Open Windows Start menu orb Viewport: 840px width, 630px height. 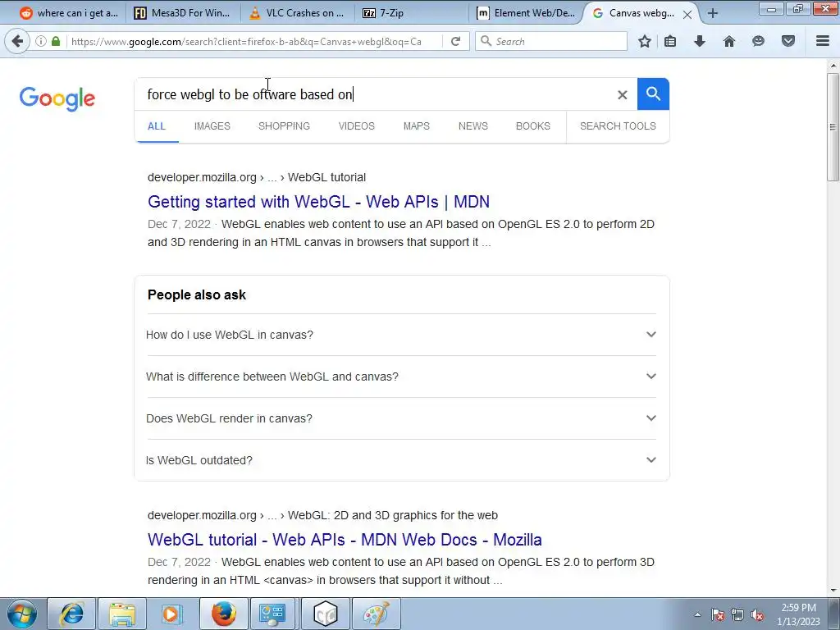coord(22,614)
